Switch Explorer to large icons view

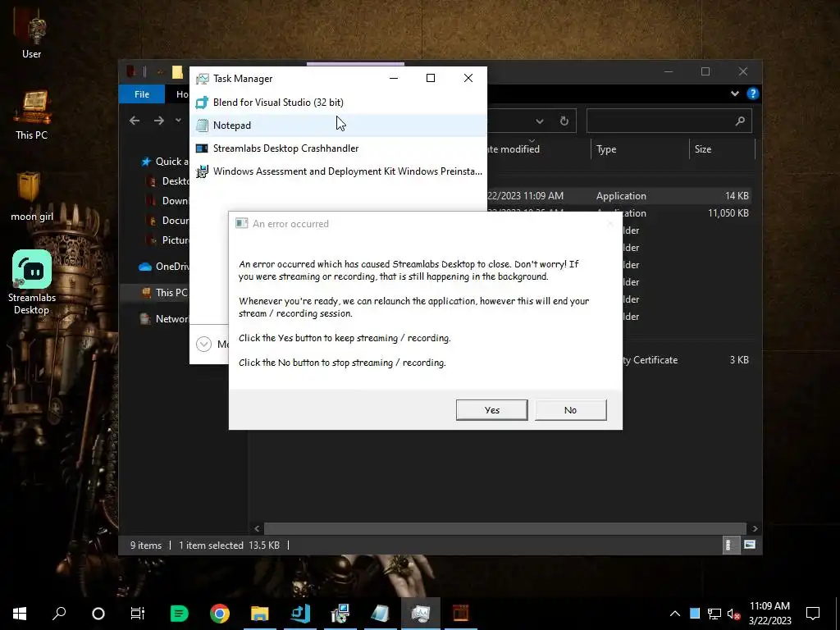coord(750,546)
